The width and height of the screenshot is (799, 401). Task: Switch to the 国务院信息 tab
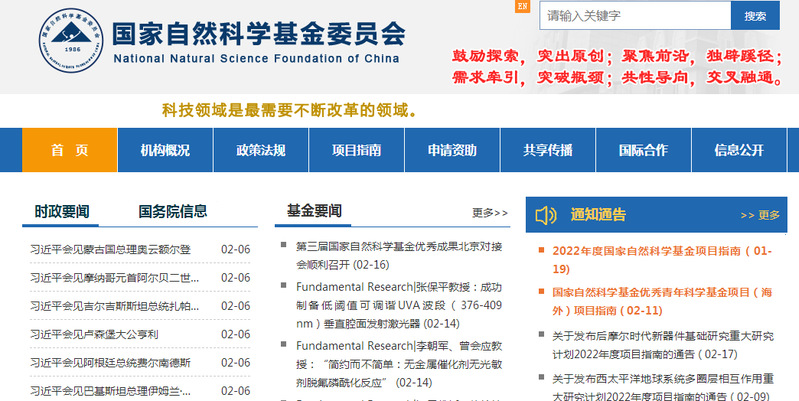[173, 211]
